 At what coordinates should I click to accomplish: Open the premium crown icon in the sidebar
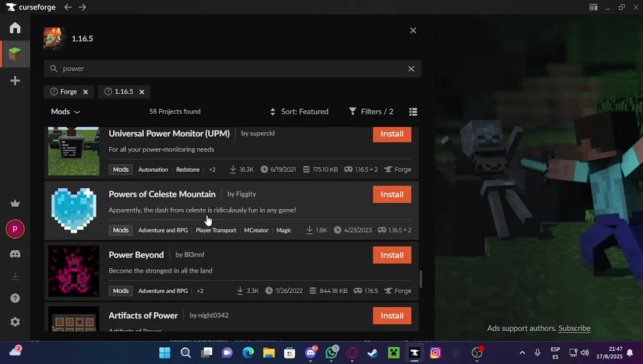click(x=15, y=203)
